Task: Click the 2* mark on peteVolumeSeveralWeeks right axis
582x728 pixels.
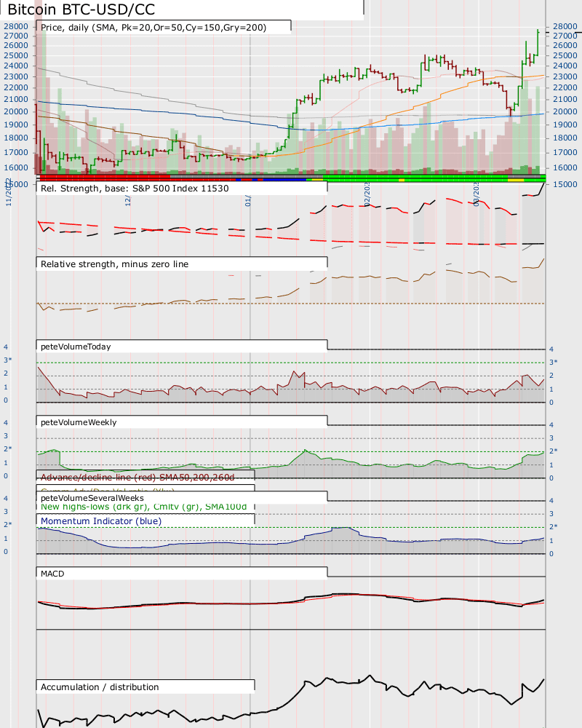Action: (553, 526)
